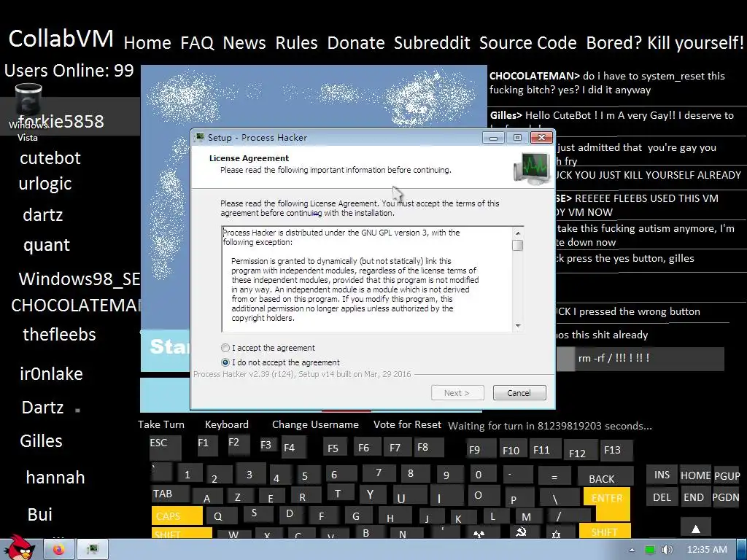Click the yellow ENTER key
747x560 pixels.
[606, 502]
